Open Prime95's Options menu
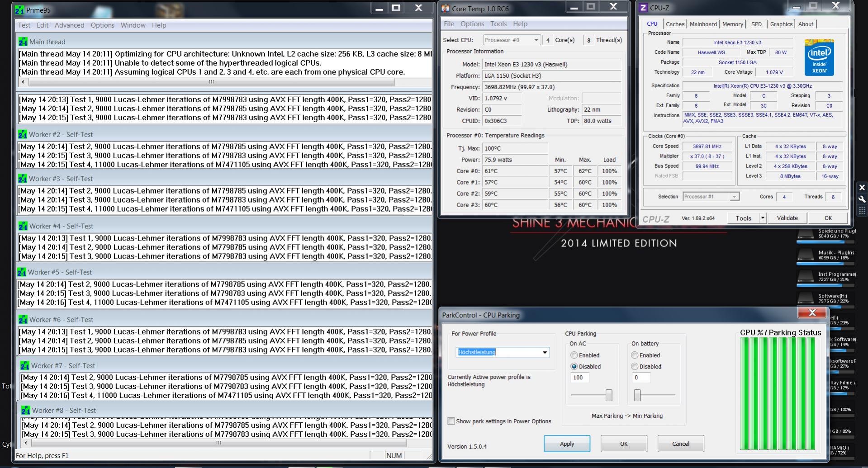 pyautogui.click(x=102, y=25)
